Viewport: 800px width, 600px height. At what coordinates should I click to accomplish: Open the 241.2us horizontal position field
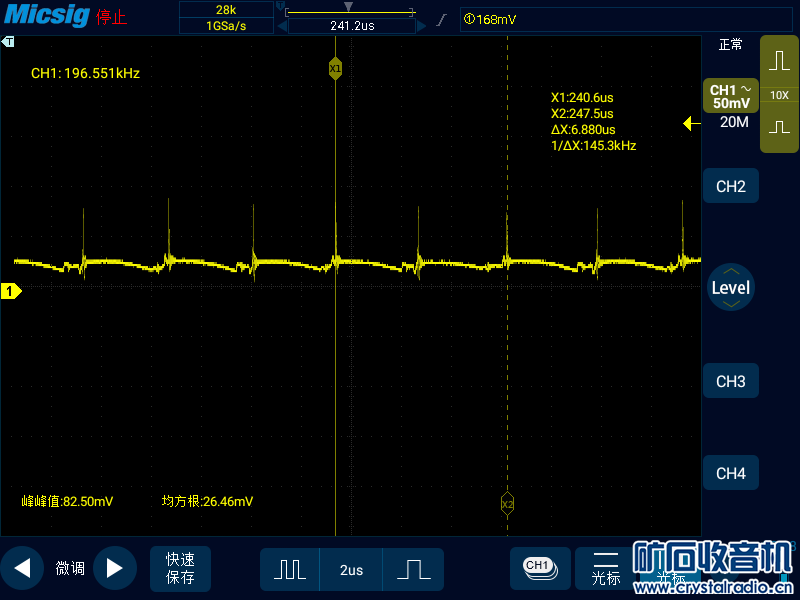352,26
